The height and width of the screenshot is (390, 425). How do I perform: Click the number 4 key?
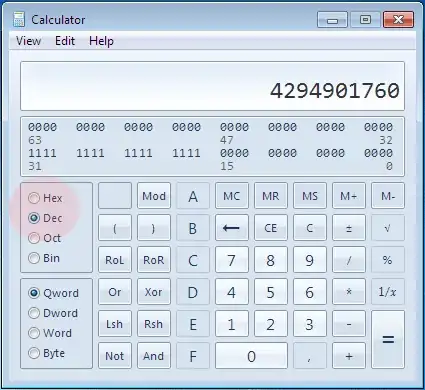tap(232, 292)
